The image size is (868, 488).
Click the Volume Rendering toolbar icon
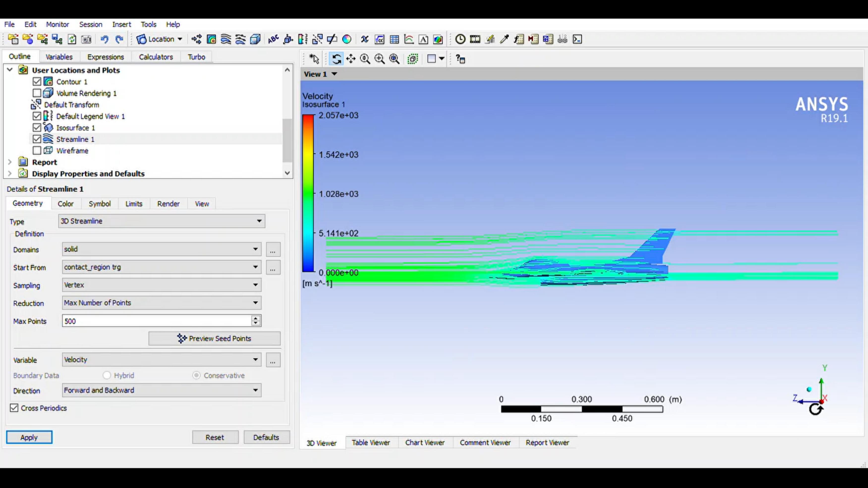pyautogui.click(x=255, y=39)
